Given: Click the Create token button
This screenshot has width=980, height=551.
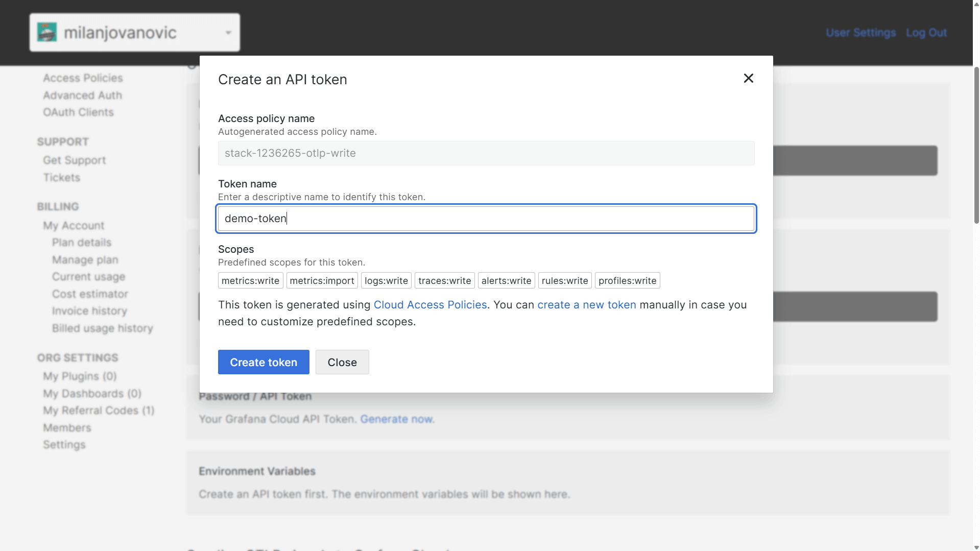Looking at the screenshot, I should tap(264, 362).
